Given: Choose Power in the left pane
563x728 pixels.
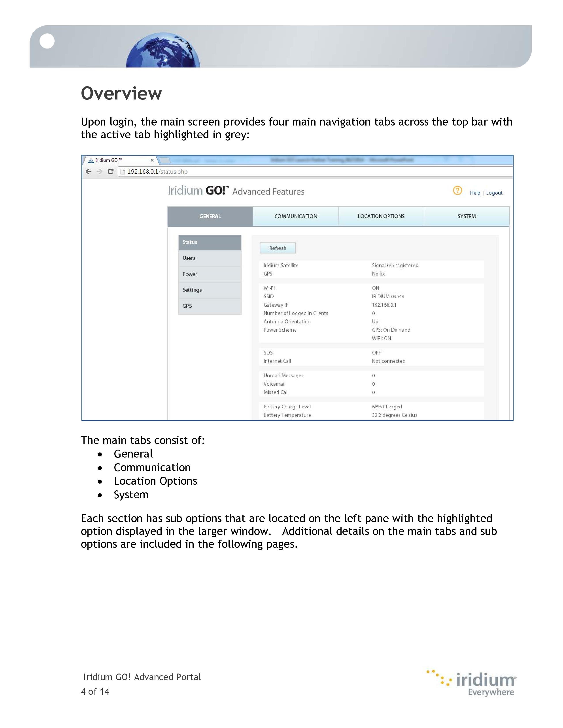Looking at the screenshot, I should coord(210,274).
